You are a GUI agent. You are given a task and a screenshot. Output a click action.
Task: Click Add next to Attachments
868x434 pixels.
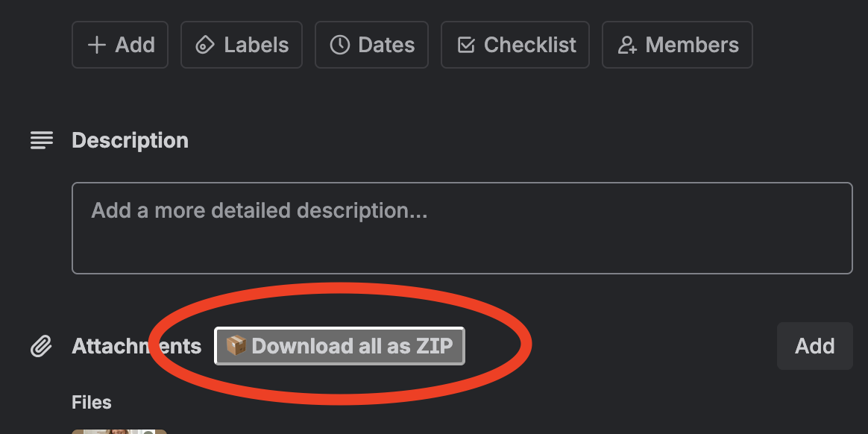(814, 345)
